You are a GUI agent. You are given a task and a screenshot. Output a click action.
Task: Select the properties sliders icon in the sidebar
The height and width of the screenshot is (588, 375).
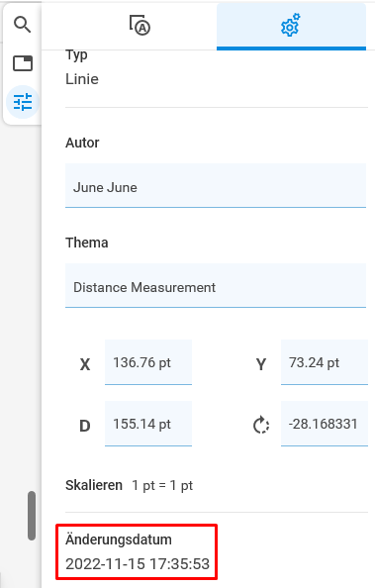click(23, 102)
